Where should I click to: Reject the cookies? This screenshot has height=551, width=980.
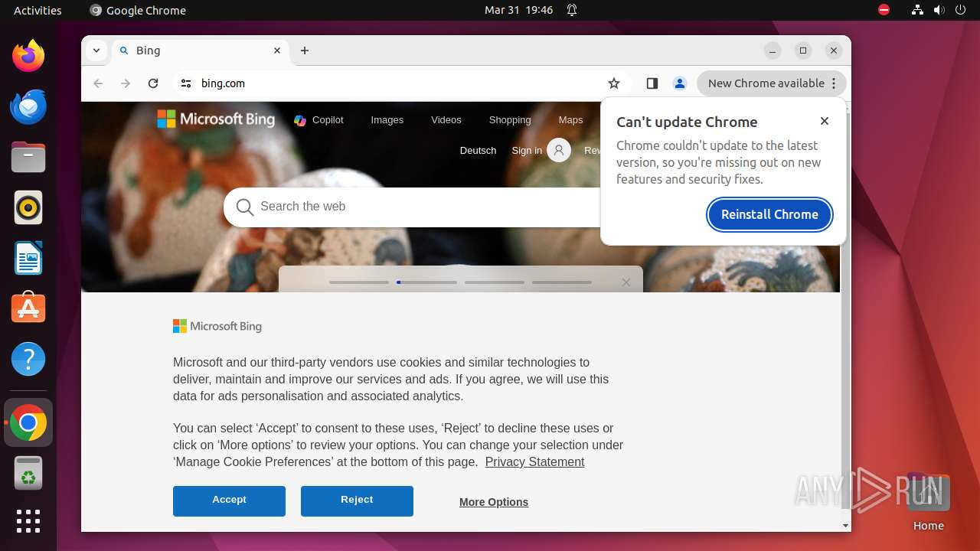357,500
